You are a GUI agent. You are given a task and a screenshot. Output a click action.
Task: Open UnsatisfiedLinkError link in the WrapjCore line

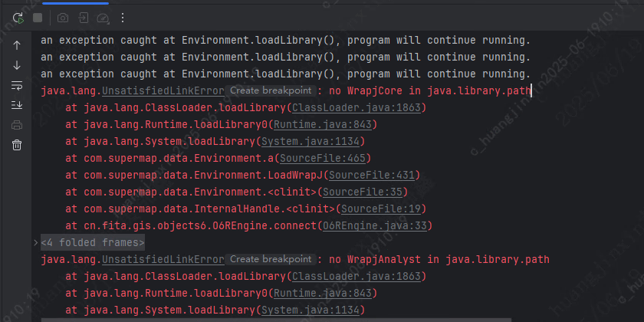(x=163, y=90)
